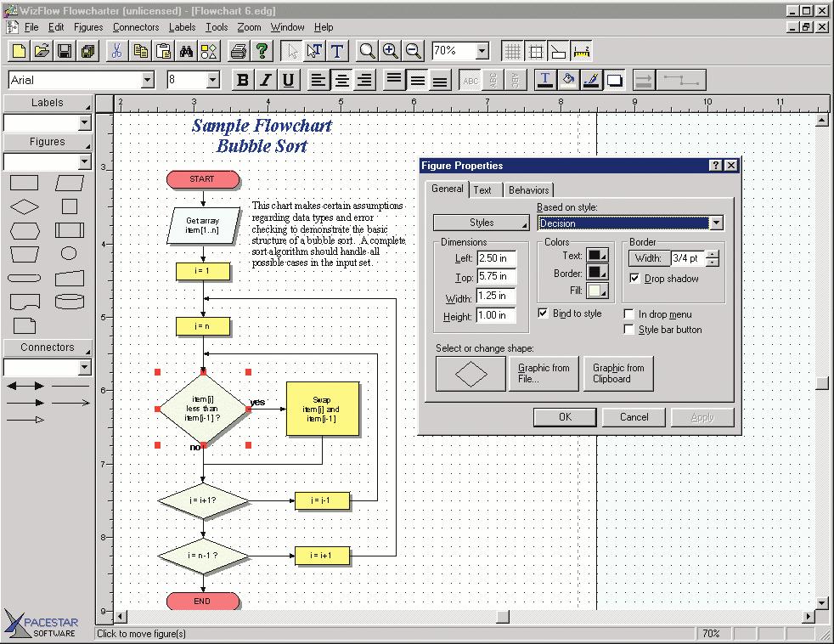
Task: Open the Connectors style dropdown in sidebar
Action: [x=85, y=367]
